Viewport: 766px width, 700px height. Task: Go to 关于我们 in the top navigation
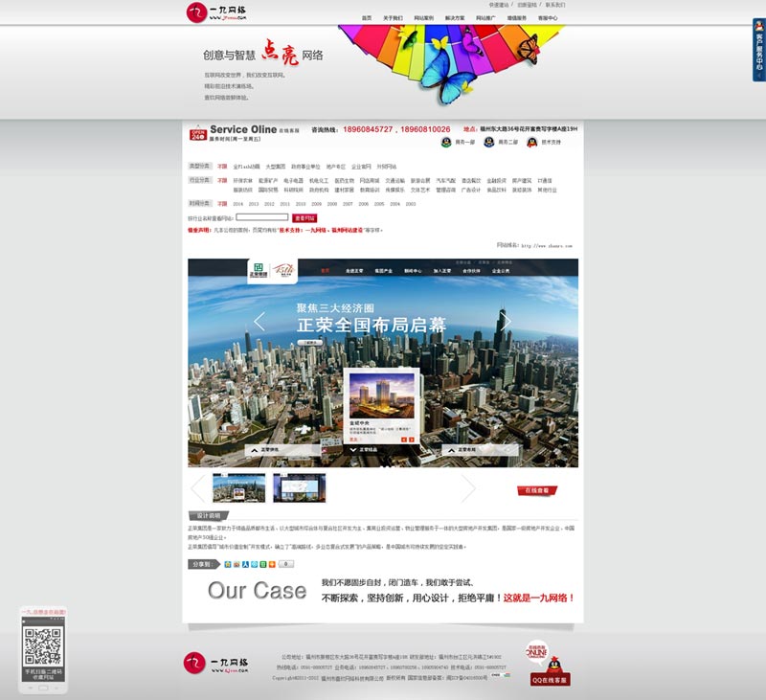tap(393, 18)
